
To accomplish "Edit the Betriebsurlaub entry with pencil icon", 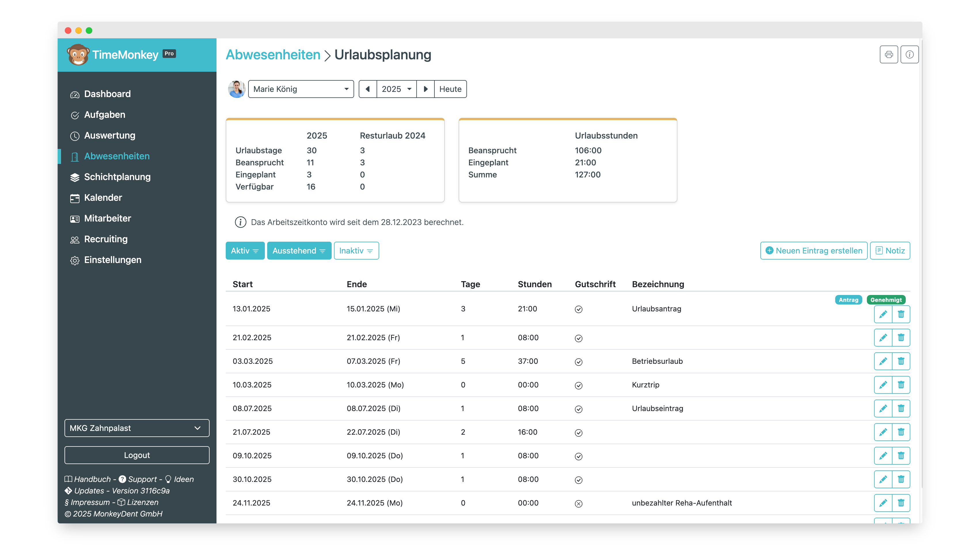I will click(883, 361).
